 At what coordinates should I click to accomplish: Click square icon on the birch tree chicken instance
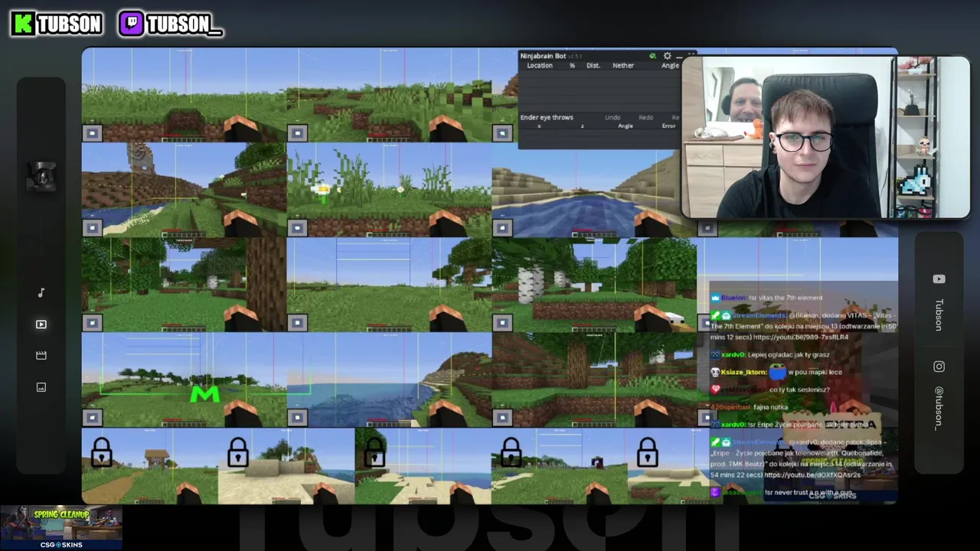[x=502, y=322]
